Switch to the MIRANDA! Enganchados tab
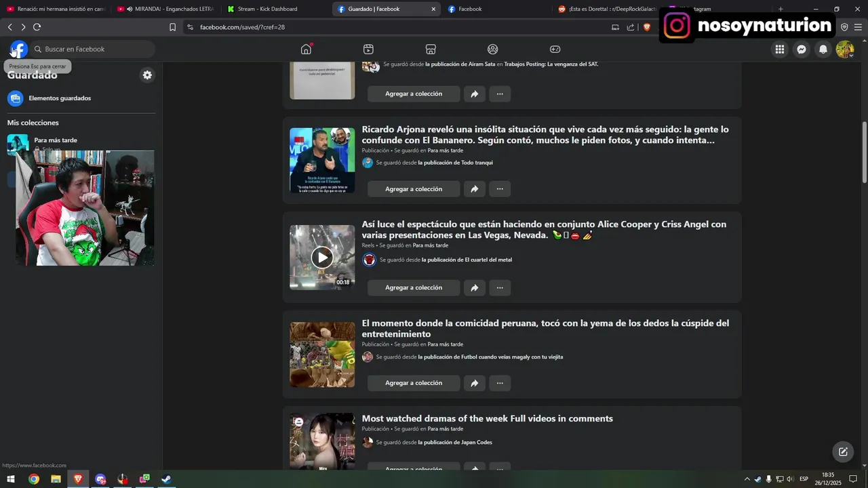868x488 pixels. pyautogui.click(x=166, y=9)
